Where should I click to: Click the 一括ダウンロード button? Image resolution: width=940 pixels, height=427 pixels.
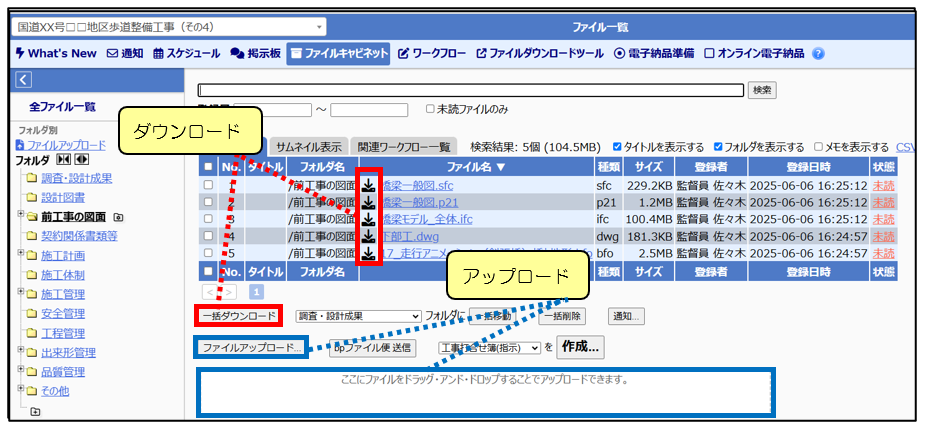[237, 316]
